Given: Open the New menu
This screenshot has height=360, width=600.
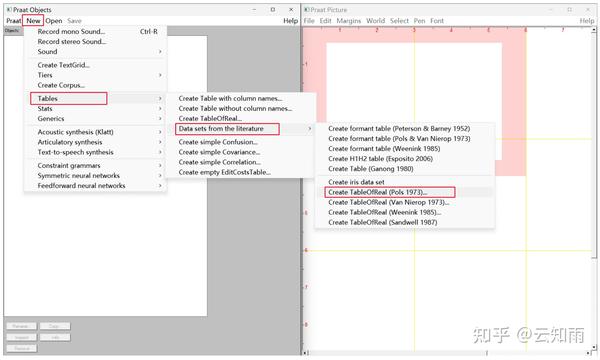Looking at the screenshot, I should pyautogui.click(x=33, y=21).
